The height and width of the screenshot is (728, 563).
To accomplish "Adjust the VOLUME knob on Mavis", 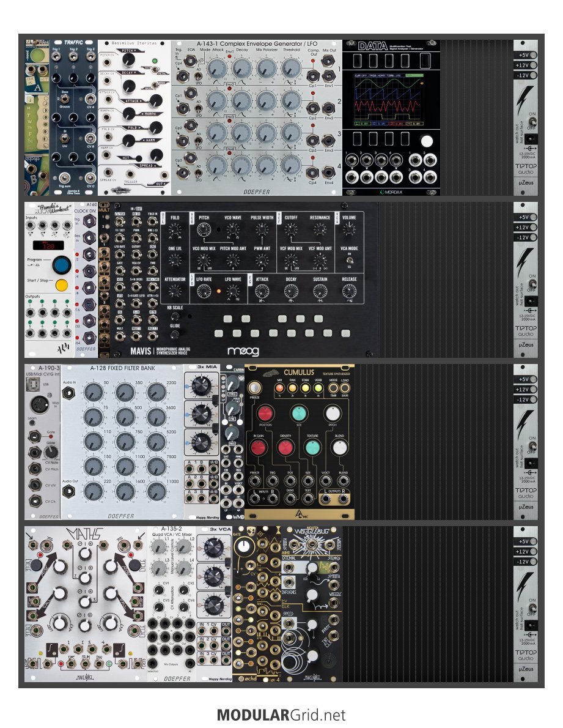I will coord(349,228).
